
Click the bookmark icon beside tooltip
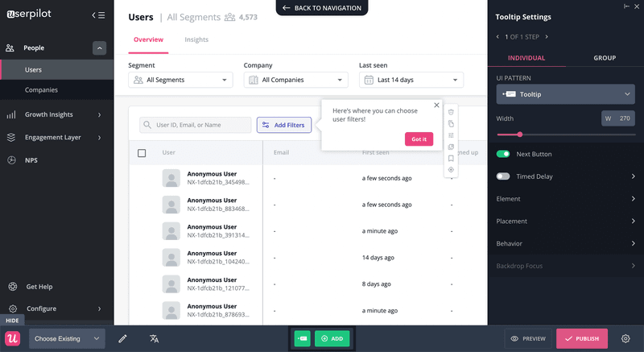coord(451,158)
